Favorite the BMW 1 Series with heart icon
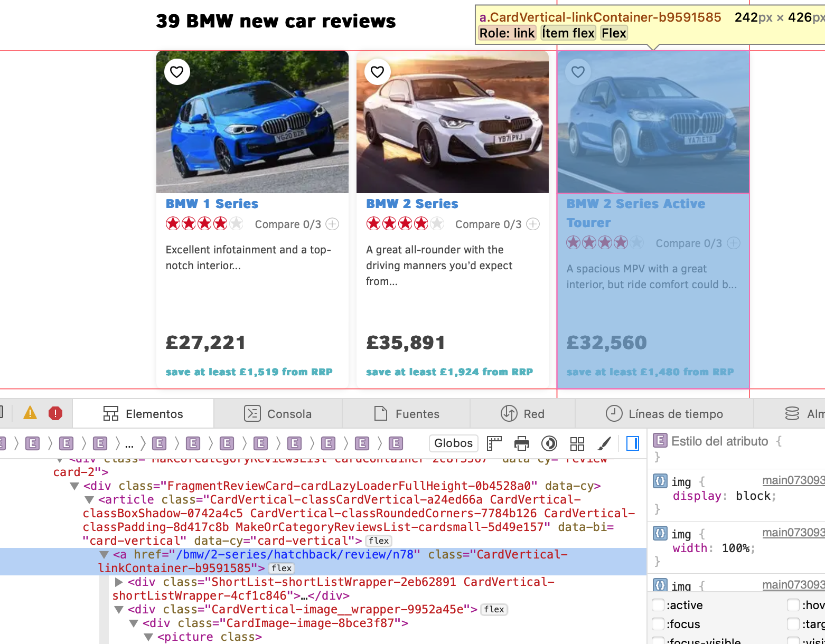Image resolution: width=825 pixels, height=644 pixels. coord(177,72)
